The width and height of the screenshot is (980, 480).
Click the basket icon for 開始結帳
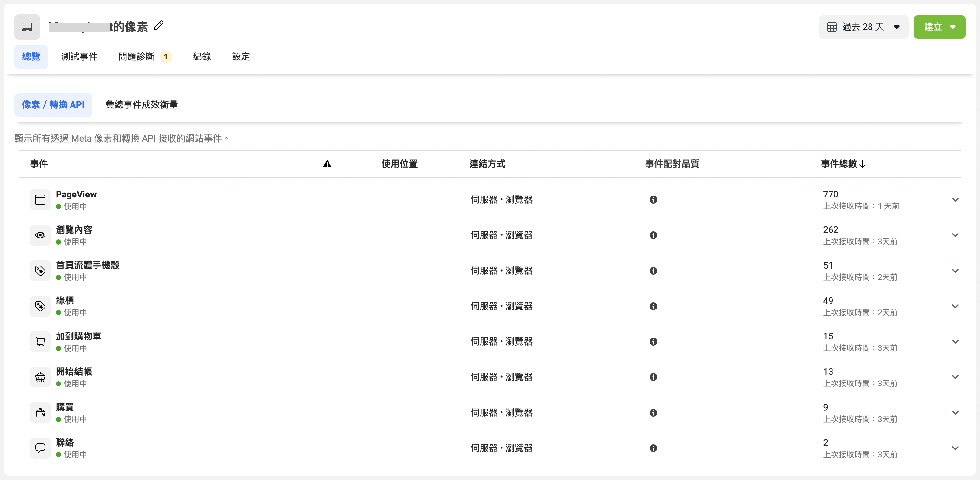[40, 377]
